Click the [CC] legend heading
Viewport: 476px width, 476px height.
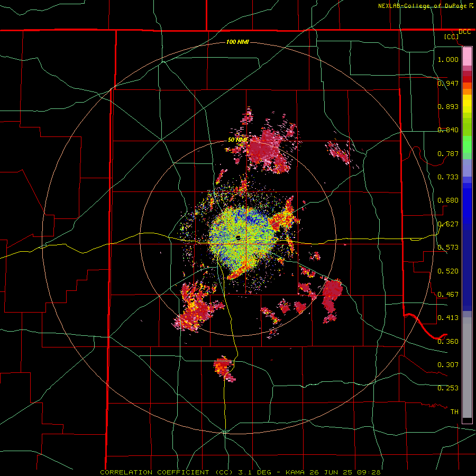tap(451, 36)
